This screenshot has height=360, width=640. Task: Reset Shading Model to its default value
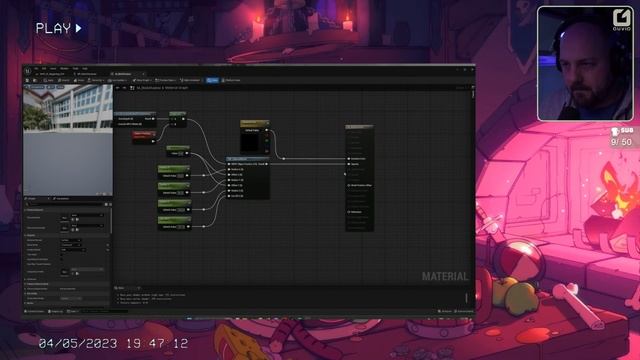(x=108, y=250)
